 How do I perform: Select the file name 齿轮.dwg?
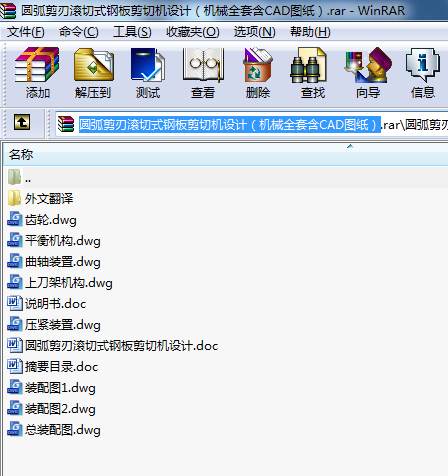[x=51, y=220]
